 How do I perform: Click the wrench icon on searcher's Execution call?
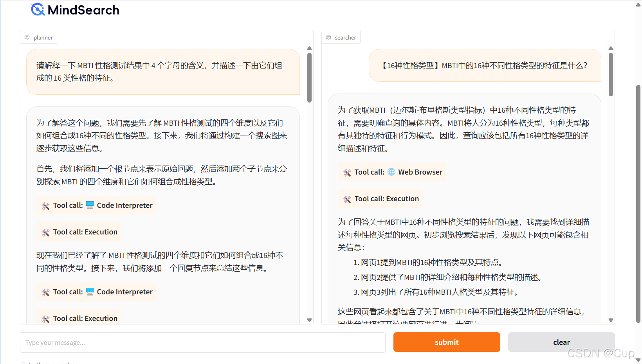[346, 198]
